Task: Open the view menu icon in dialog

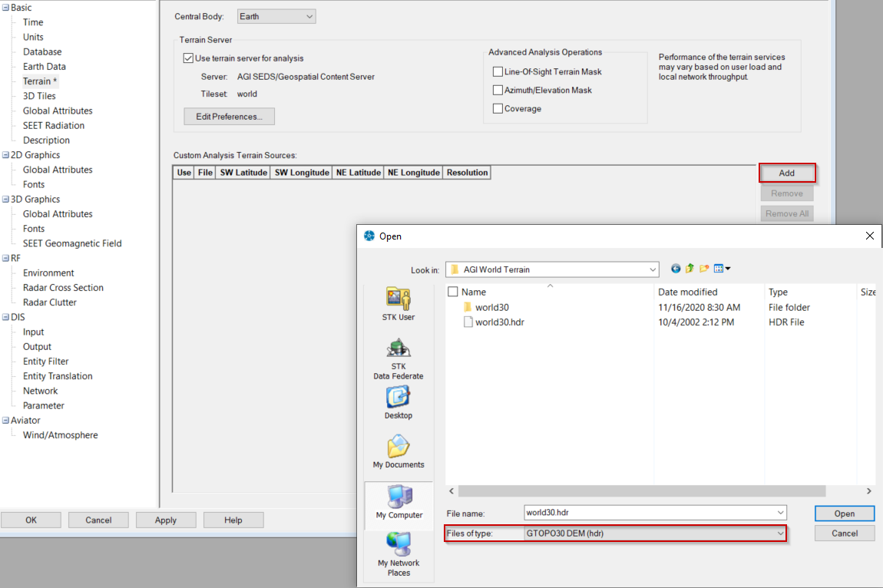Action: click(x=722, y=269)
